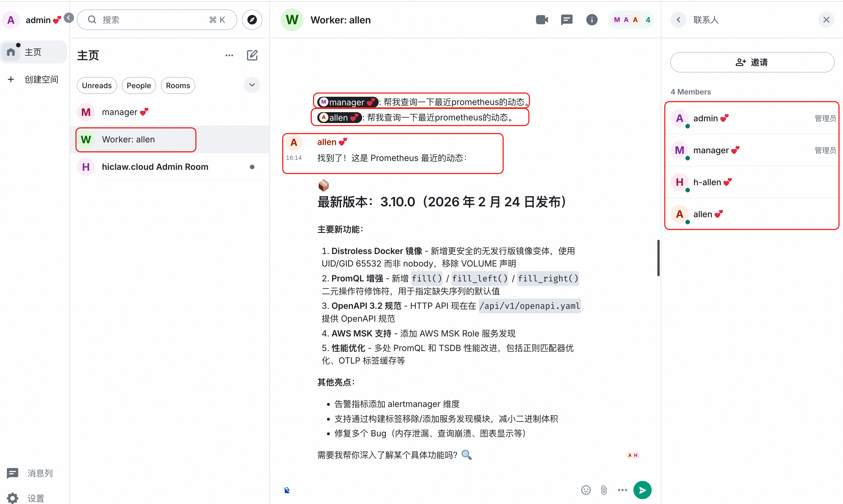Open the explore rooms compass icon
The height and width of the screenshot is (504, 843).
tap(252, 20)
